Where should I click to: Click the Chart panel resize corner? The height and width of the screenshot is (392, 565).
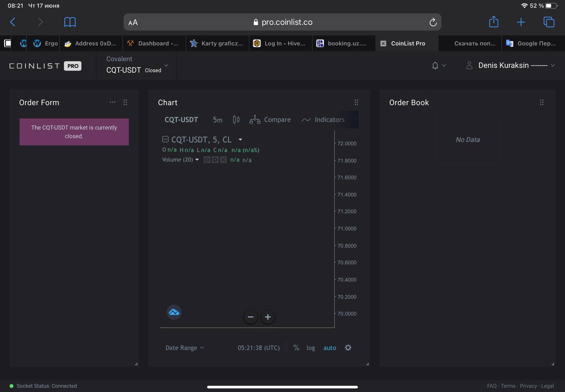pos(367,364)
